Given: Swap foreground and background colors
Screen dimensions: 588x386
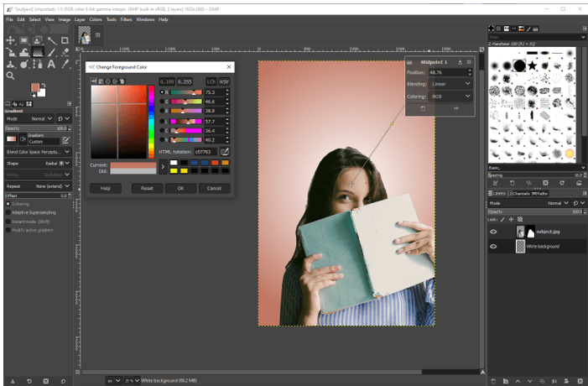Looking at the screenshot, I should [43, 86].
